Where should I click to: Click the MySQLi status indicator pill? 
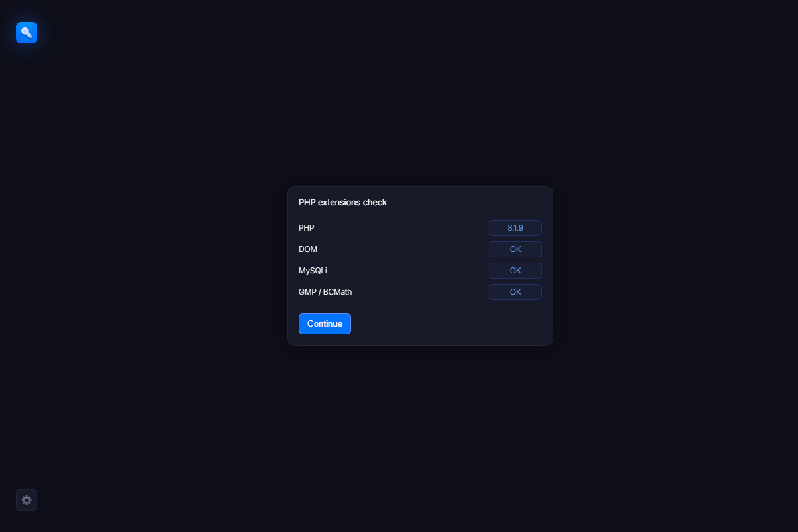pos(515,270)
